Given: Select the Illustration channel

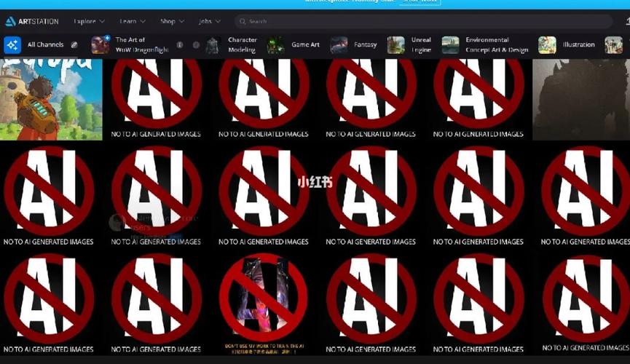Looking at the screenshot, I should (x=567, y=44).
